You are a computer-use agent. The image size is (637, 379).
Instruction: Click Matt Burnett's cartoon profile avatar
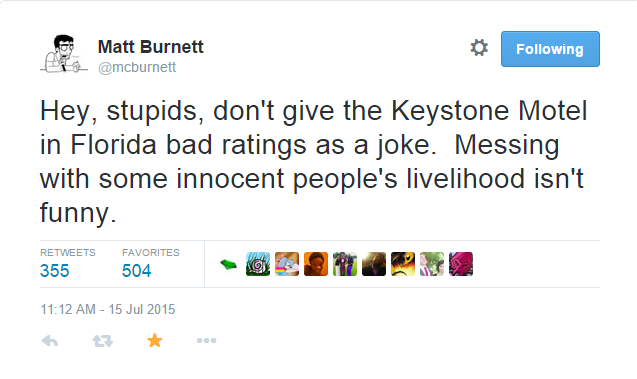[64, 54]
